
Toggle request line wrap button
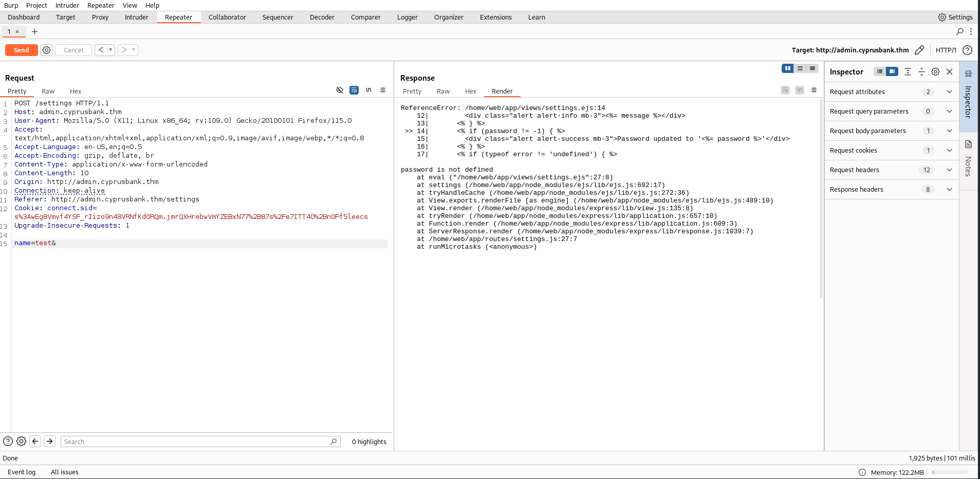coord(354,90)
